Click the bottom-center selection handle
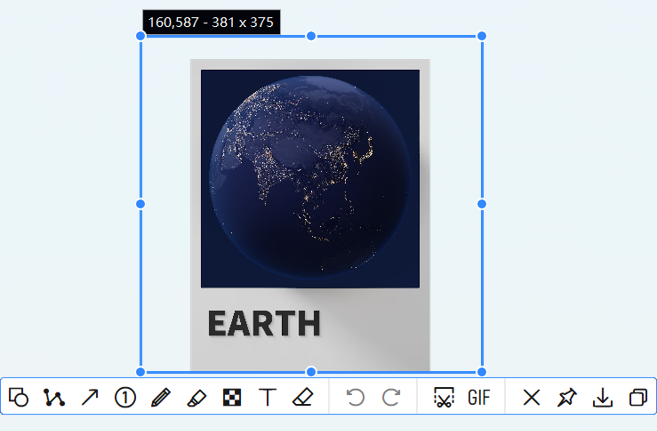The image size is (657, 431). click(x=311, y=372)
